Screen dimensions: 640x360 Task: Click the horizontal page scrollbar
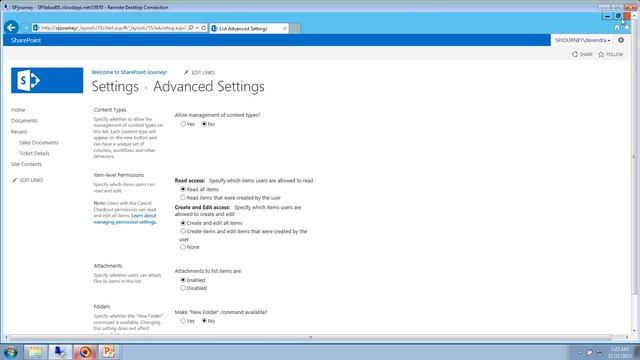click(x=310, y=337)
